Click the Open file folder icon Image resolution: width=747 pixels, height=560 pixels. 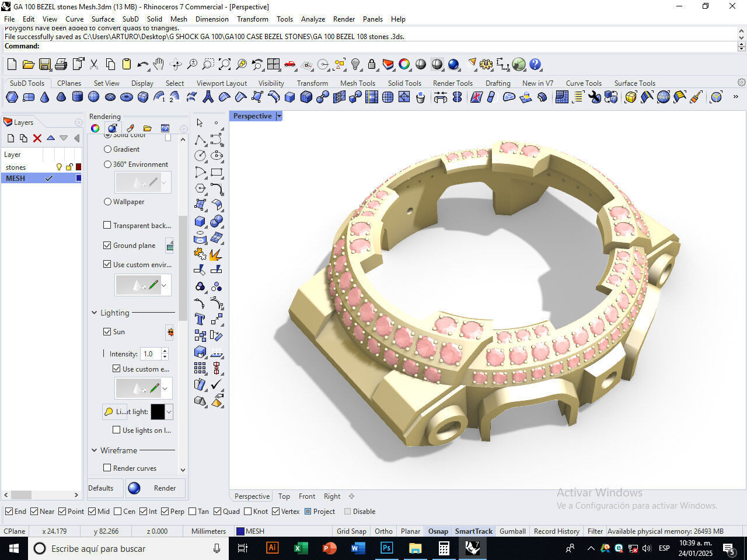click(x=28, y=64)
